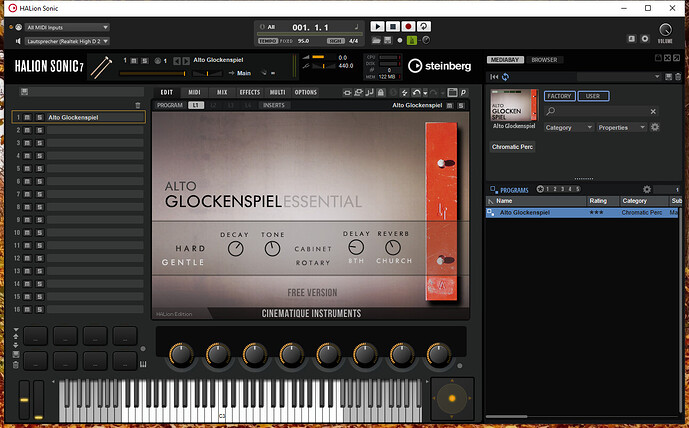Screen dimensions: 689x428
Task: Click the Alto Glockenspiel thumbnail in MediaBay
Action: [x=514, y=105]
